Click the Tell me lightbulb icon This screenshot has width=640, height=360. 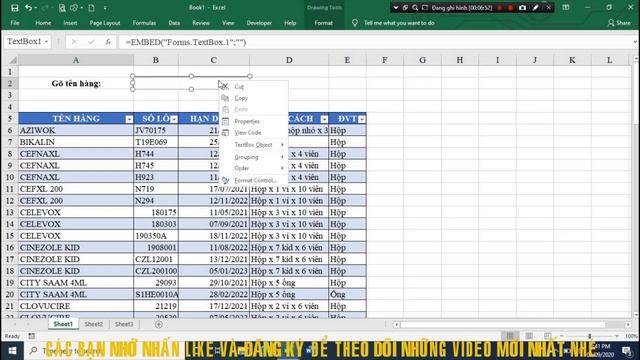pos(355,23)
